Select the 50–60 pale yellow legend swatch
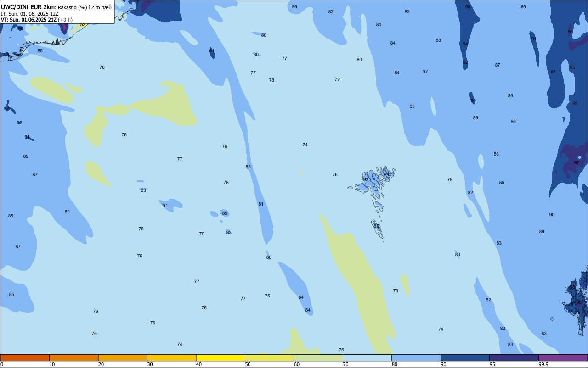 (269, 357)
